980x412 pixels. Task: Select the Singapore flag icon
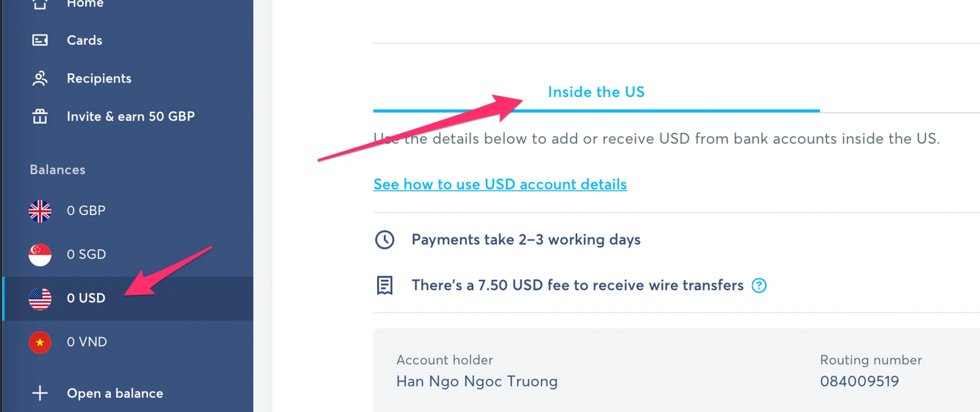tap(40, 255)
